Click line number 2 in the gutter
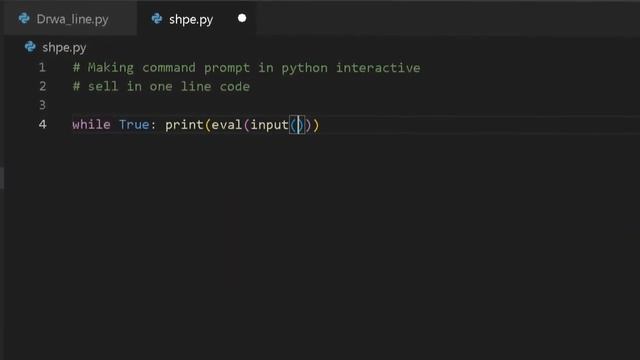Viewport: 640px width, 360px height. coord(42,86)
